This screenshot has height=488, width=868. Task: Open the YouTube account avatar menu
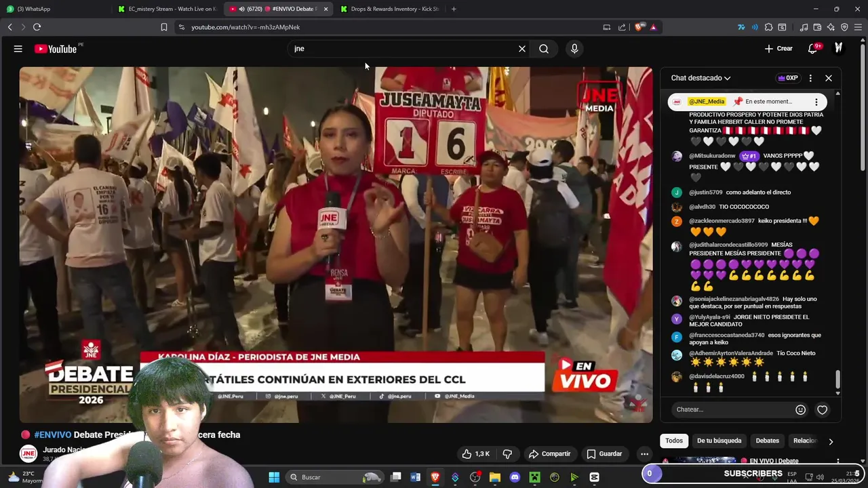pos(839,48)
